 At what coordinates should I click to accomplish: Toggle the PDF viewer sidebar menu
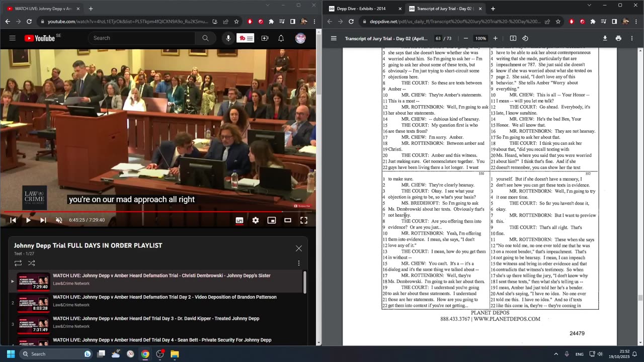click(334, 38)
